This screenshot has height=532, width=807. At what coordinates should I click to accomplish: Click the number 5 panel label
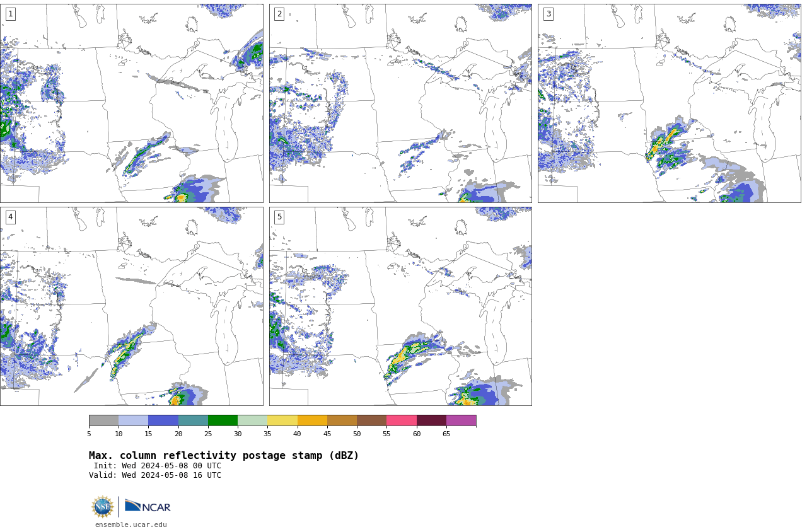(x=279, y=217)
